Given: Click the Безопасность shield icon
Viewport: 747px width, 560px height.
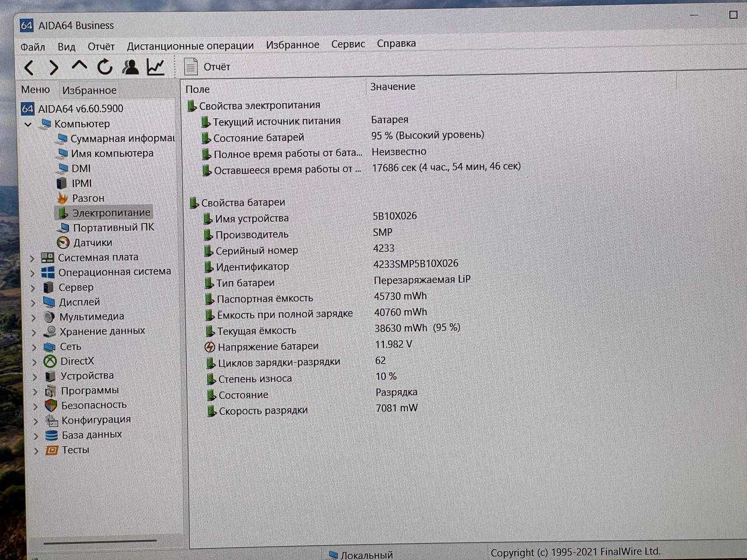Looking at the screenshot, I should click(x=51, y=405).
